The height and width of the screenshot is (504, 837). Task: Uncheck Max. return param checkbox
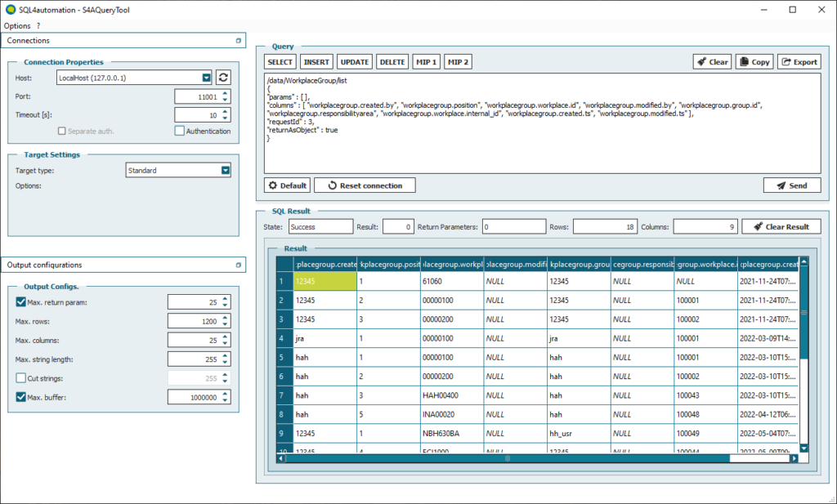[21, 302]
